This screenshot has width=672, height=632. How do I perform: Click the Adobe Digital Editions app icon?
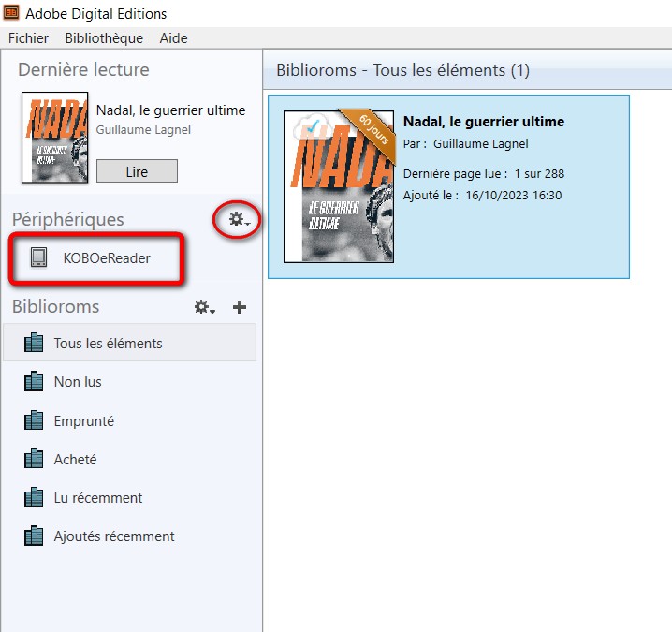[14, 13]
